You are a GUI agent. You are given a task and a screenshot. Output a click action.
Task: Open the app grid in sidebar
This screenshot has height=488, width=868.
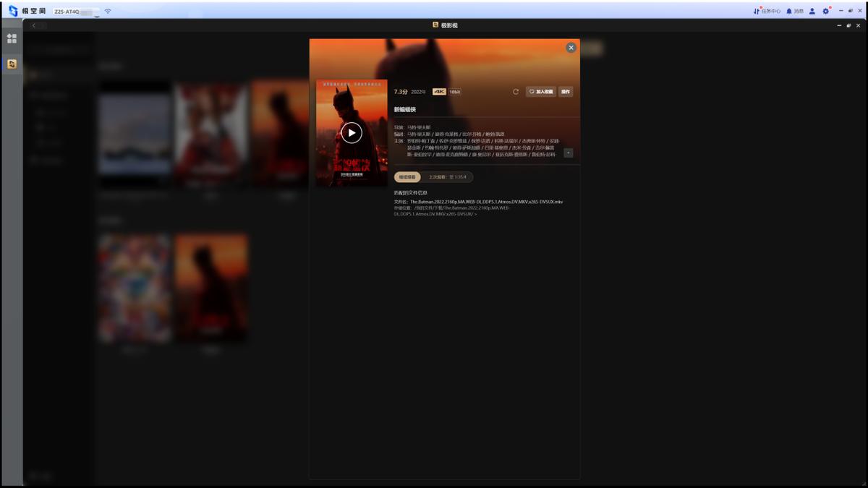[12, 38]
